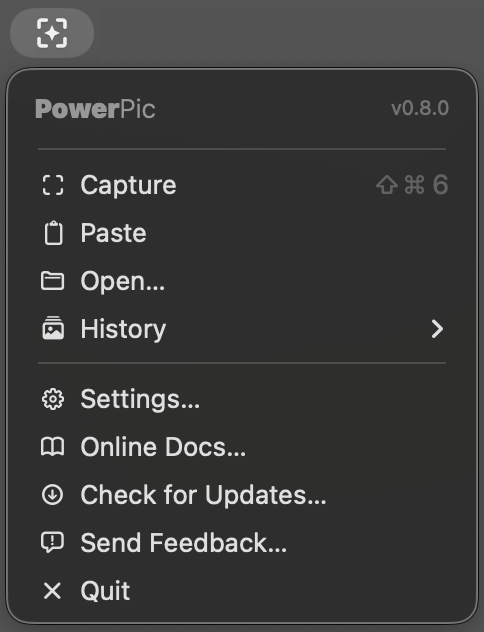Choose Open... in the menu

point(242,281)
